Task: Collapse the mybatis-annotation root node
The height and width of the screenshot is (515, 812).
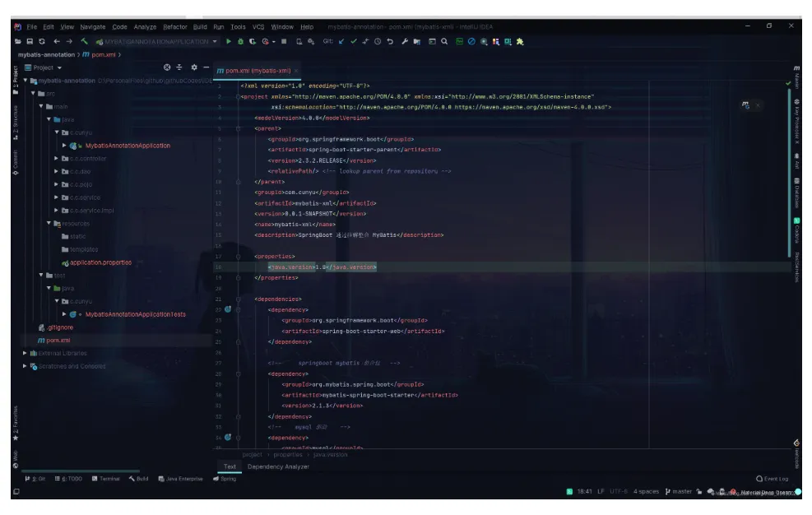Action: [26, 81]
